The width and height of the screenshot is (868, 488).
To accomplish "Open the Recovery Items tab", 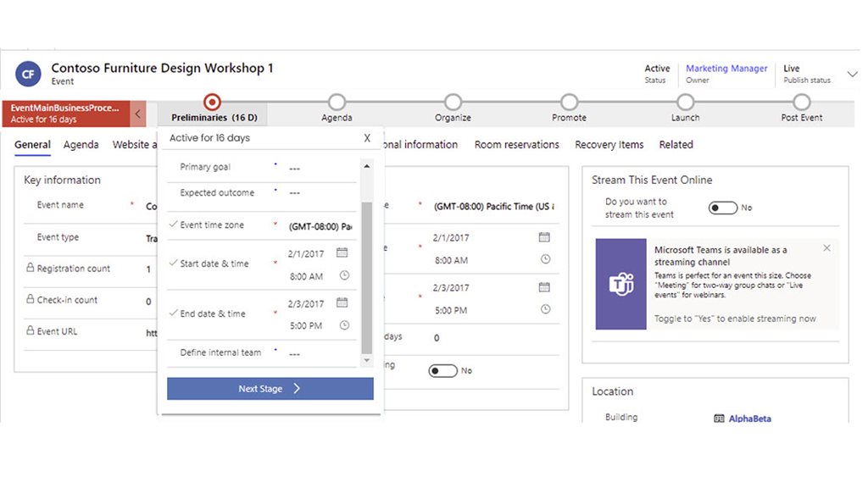I will coord(609,145).
